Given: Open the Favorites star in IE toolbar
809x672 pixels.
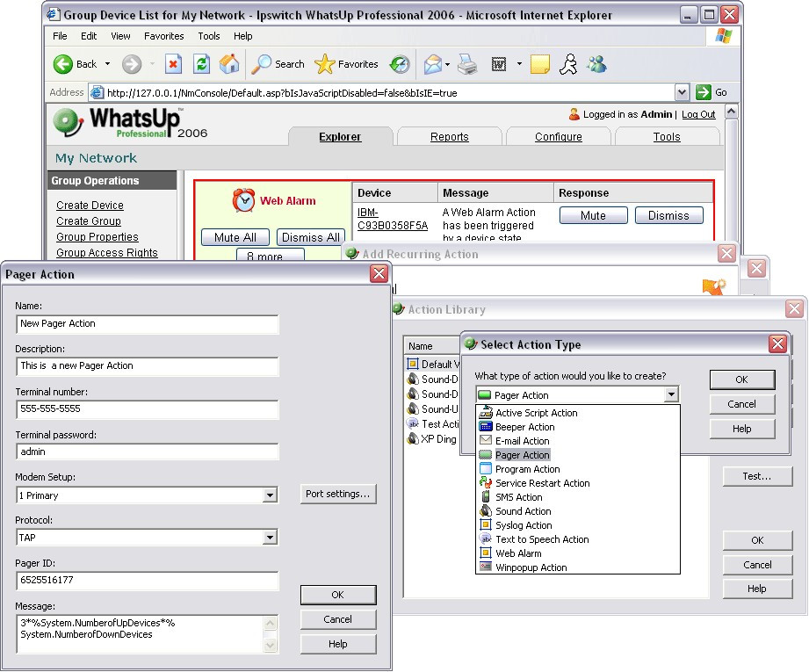Looking at the screenshot, I should (324, 64).
